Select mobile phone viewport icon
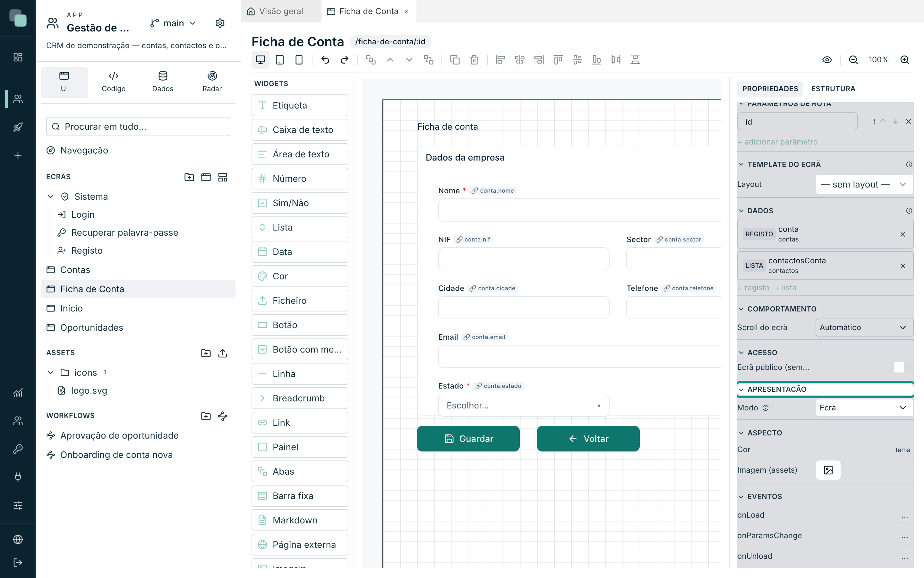Viewport: 924px width, 578px height. click(x=299, y=60)
